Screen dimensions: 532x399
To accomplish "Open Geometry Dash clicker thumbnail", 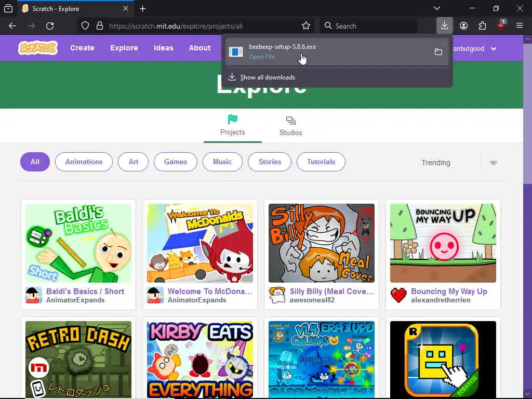I will [443, 359].
